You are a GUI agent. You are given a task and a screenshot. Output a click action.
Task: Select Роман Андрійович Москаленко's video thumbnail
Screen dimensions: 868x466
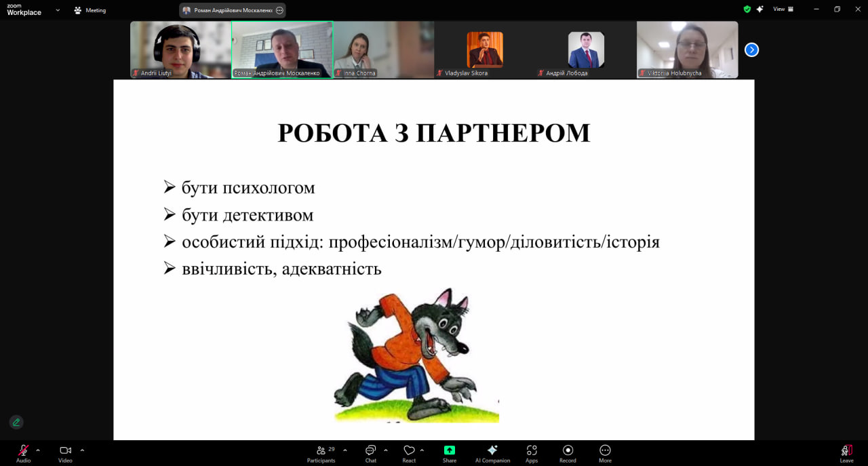click(282, 50)
